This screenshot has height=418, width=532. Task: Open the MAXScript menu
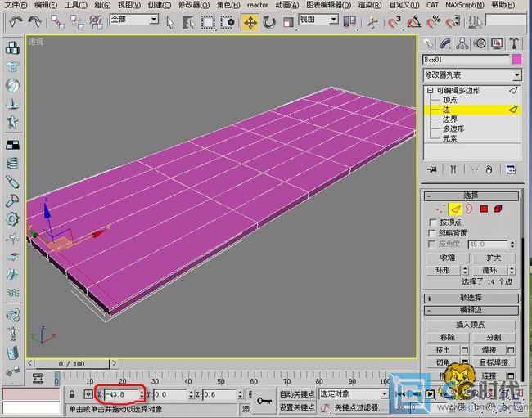pyautogui.click(x=464, y=5)
